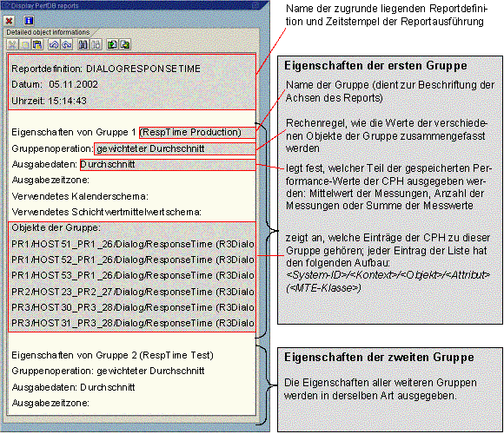Click the Verwendetes Kalenderschema: line
504x434 pixels.
80,196
